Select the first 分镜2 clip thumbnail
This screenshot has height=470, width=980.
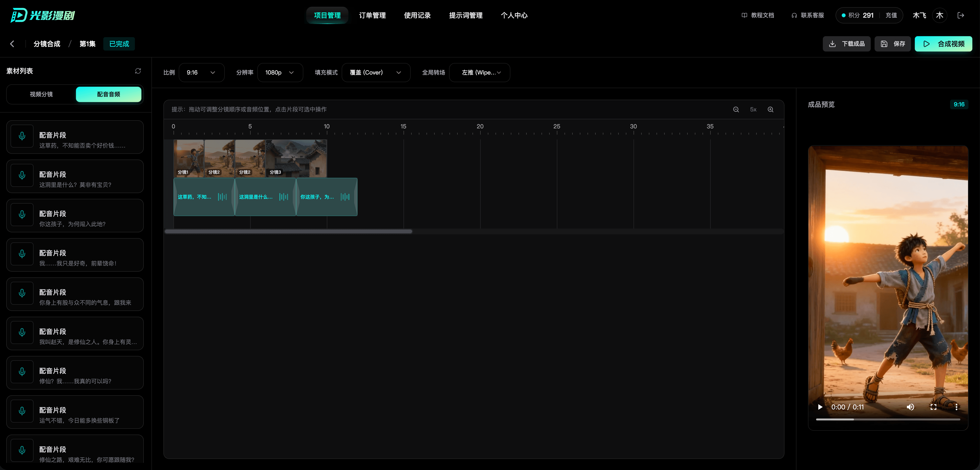click(219, 159)
